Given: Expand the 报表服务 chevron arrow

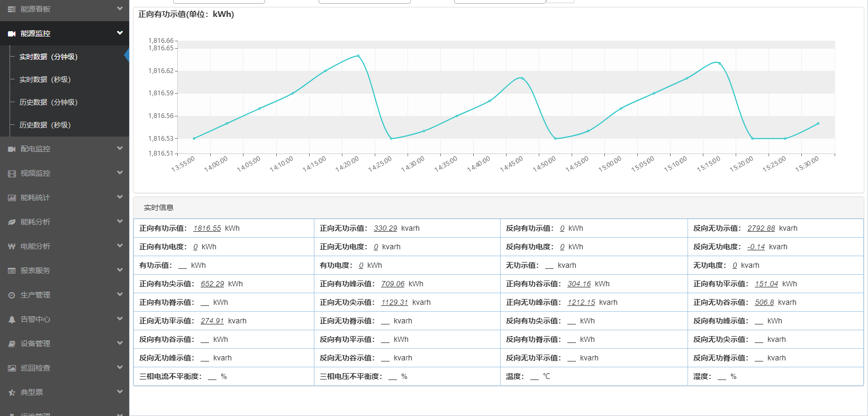Looking at the screenshot, I should pos(120,270).
